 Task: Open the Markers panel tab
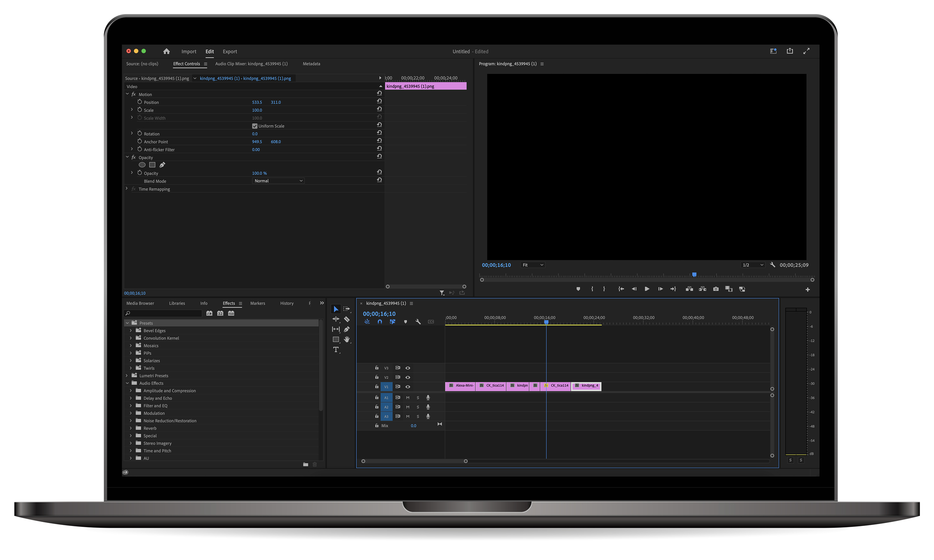257,303
